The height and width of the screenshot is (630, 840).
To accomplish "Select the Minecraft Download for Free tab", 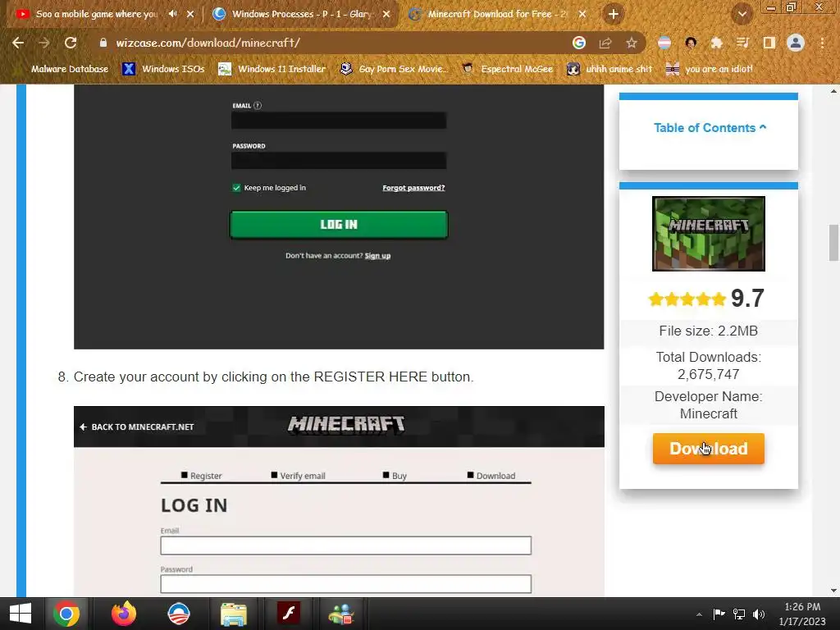I will click(496, 14).
